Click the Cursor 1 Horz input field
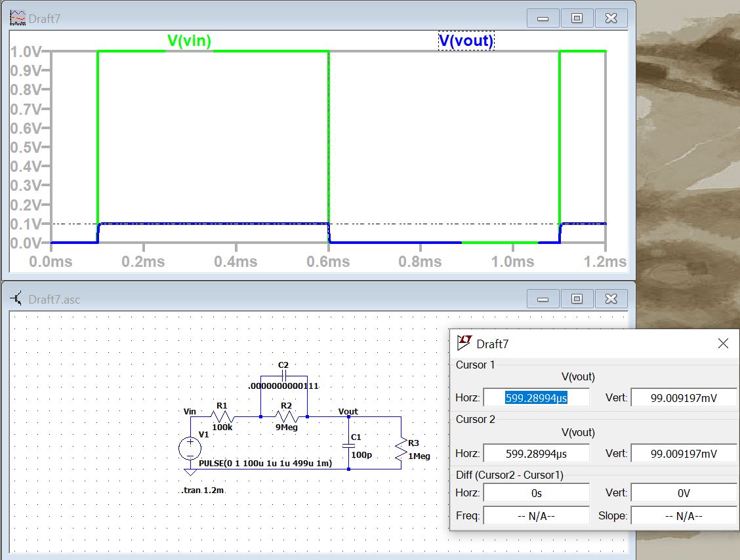 point(536,397)
